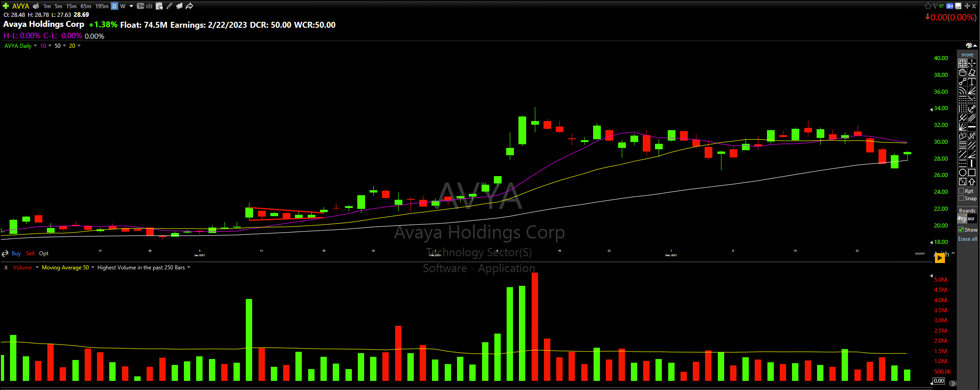Viewport: 980px width, 390px height.
Task: Click the Buy button
Action: (16, 253)
